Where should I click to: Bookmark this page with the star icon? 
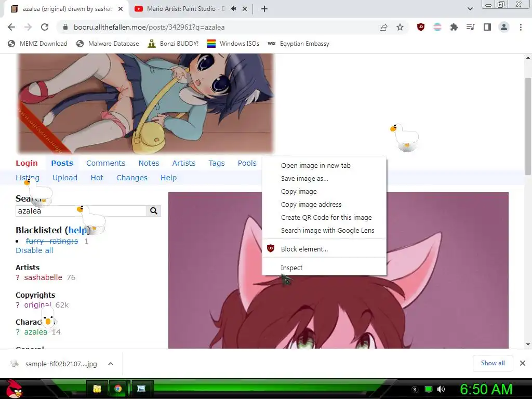[x=400, y=27]
